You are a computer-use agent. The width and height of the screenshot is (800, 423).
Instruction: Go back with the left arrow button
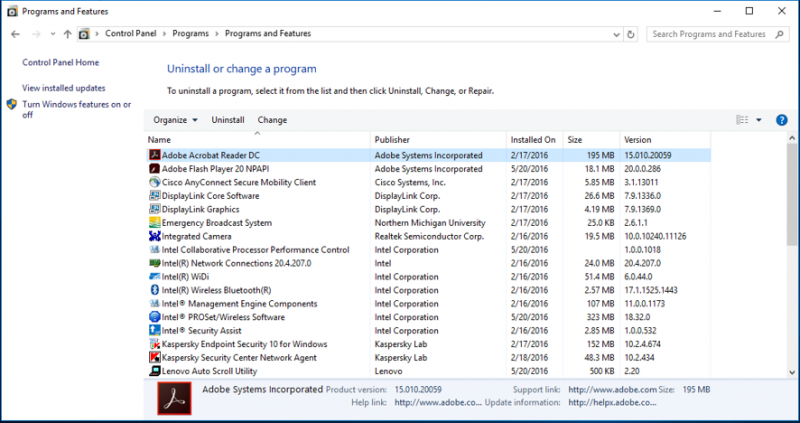coord(15,34)
